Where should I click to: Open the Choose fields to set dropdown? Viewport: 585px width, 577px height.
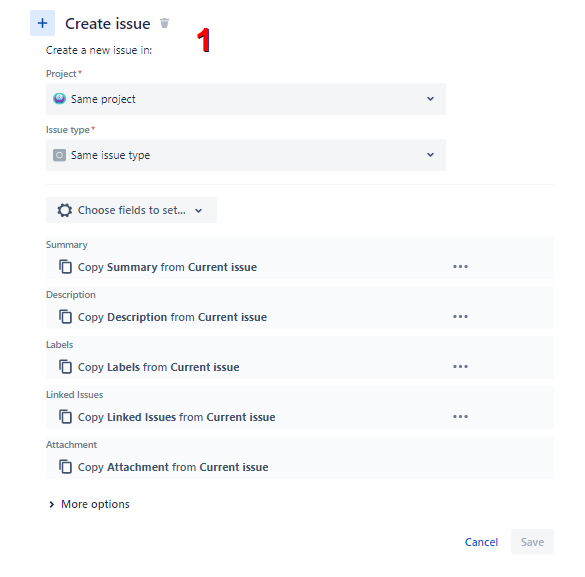coord(131,210)
